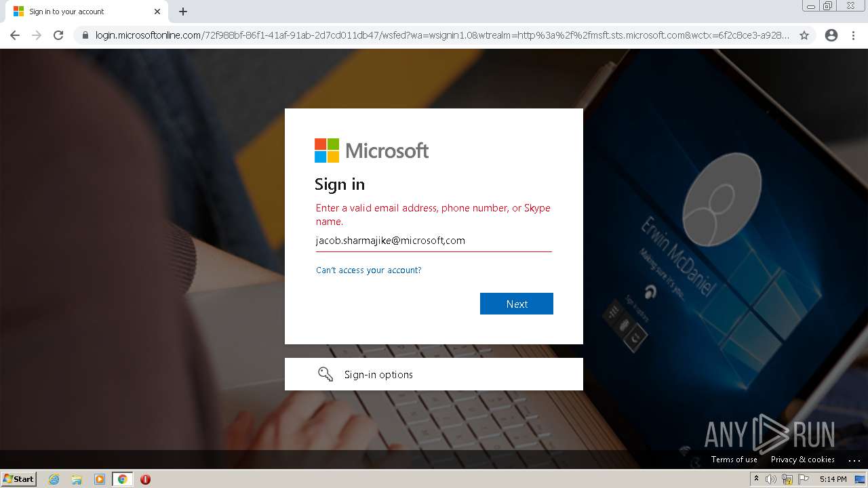Image resolution: width=868 pixels, height=488 pixels.
Task: Open the footer ellipsis menu
Action: [x=854, y=460]
